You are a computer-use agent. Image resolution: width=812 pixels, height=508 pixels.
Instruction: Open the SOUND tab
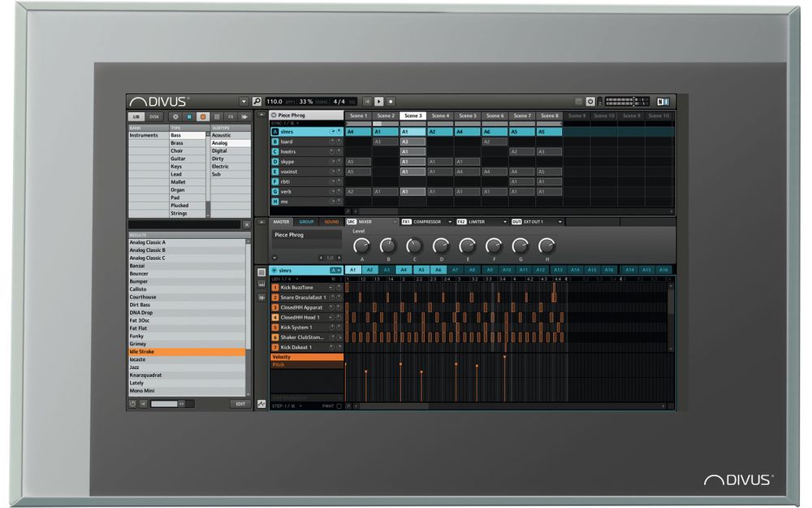(331, 222)
